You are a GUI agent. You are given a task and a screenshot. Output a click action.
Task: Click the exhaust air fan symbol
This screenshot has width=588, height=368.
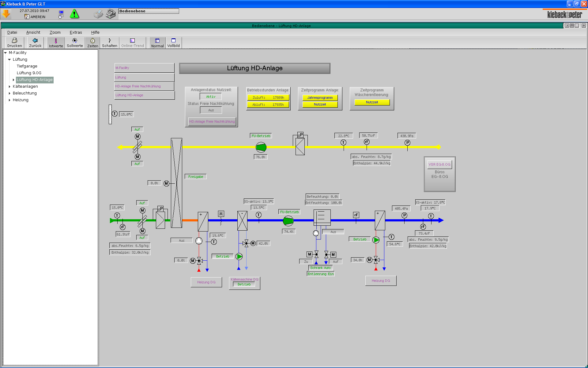[x=261, y=147]
